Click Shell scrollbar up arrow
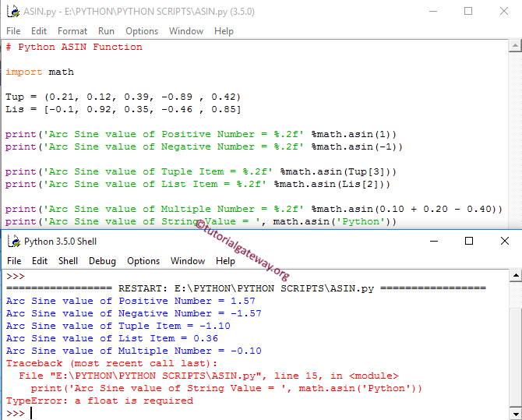This screenshot has height=420, width=522. (516, 275)
